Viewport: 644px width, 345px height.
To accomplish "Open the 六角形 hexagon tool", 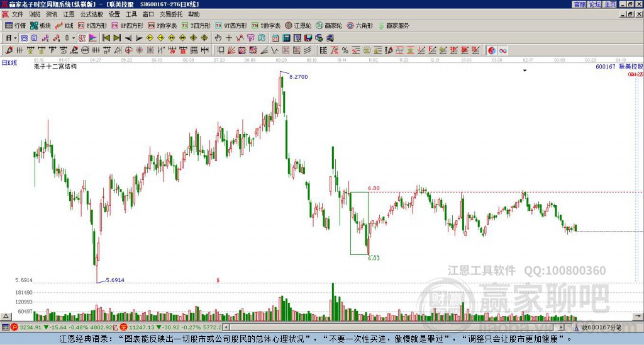I will [360, 25].
